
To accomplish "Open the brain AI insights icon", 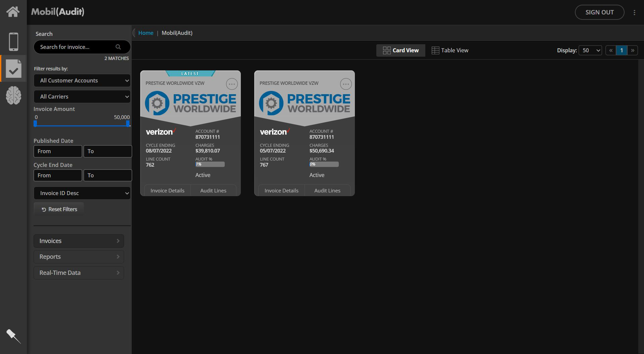I will pyautogui.click(x=13, y=95).
